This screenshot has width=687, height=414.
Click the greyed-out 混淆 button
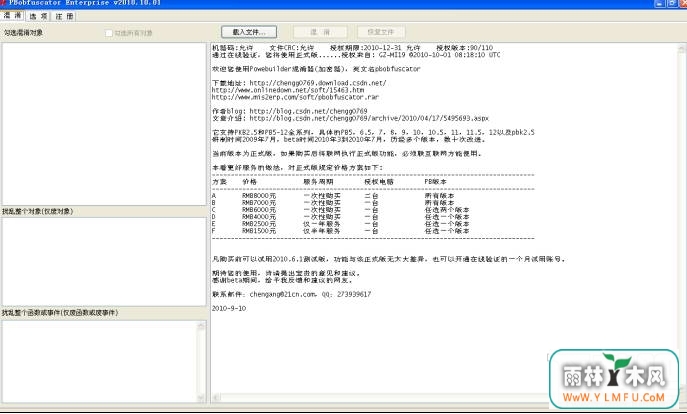320,32
